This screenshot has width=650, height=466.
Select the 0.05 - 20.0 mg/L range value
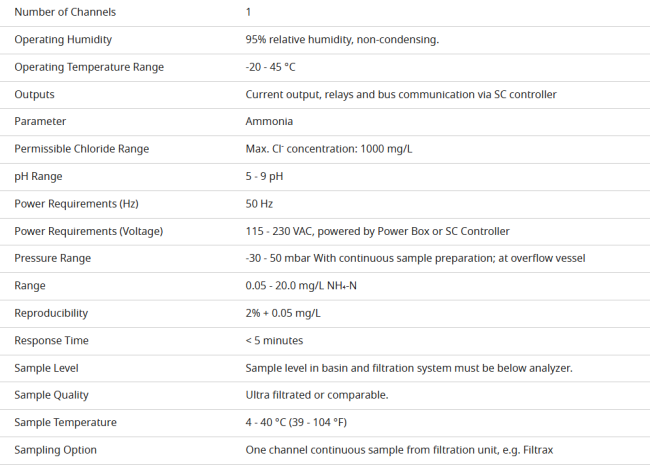tap(301, 286)
